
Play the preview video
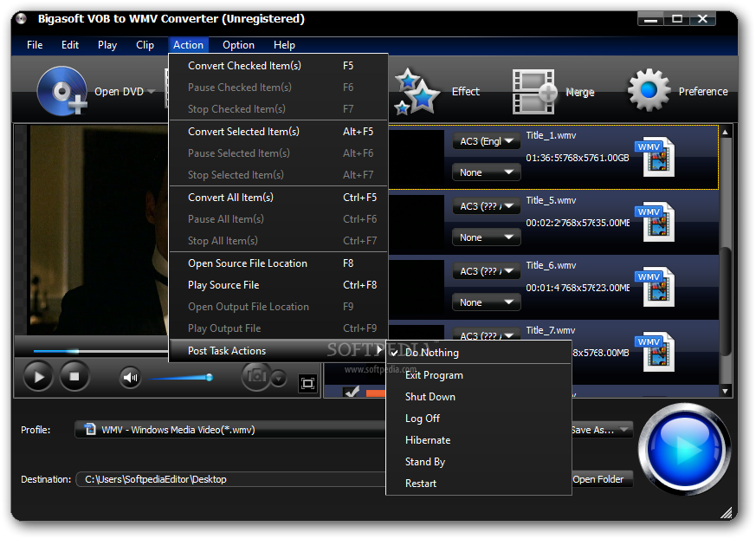coord(38,377)
